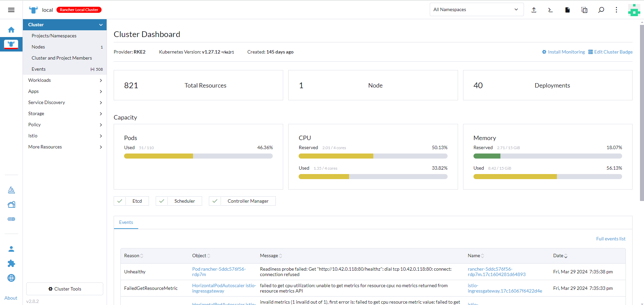Open the resource search magnifier icon
The image size is (644, 305).
[x=601, y=10]
